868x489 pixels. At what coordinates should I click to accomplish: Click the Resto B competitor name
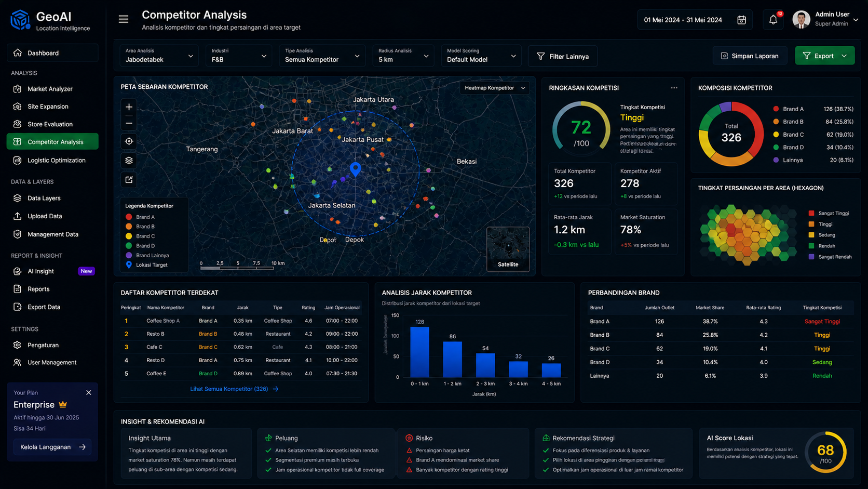(x=155, y=334)
